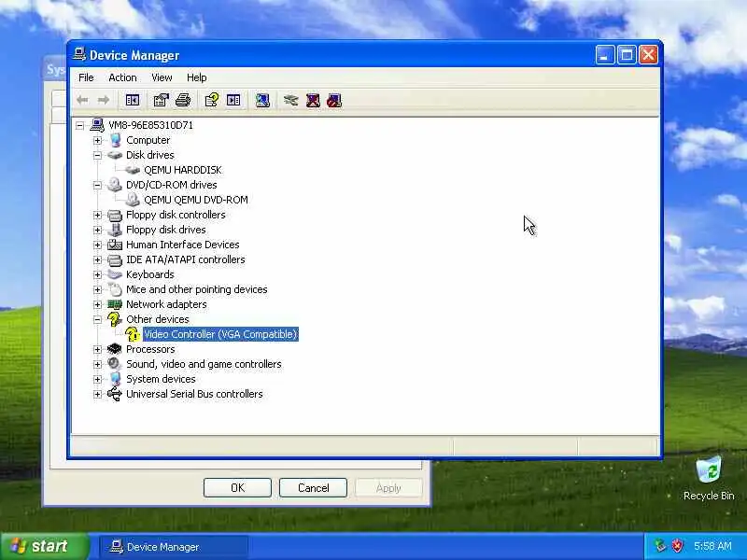Click the Computer category monitor icon
The width and height of the screenshot is (747, 560).
click(x=115, y=140)
